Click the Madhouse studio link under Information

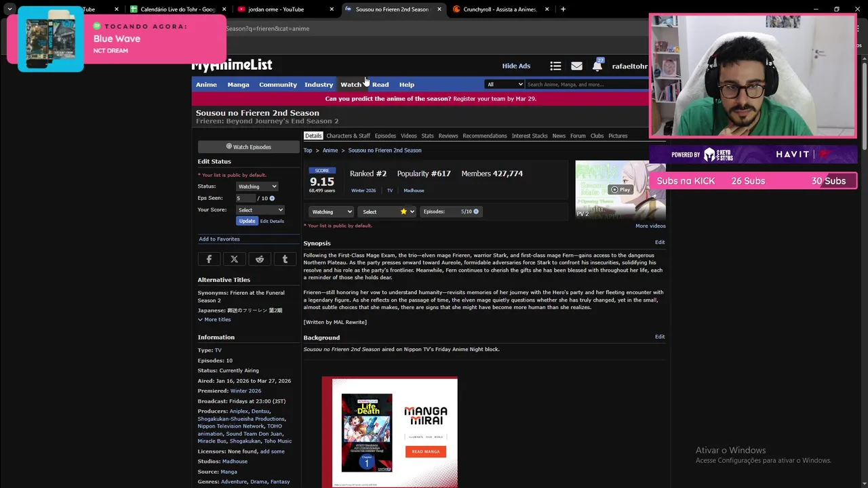(x=235, y=462)
